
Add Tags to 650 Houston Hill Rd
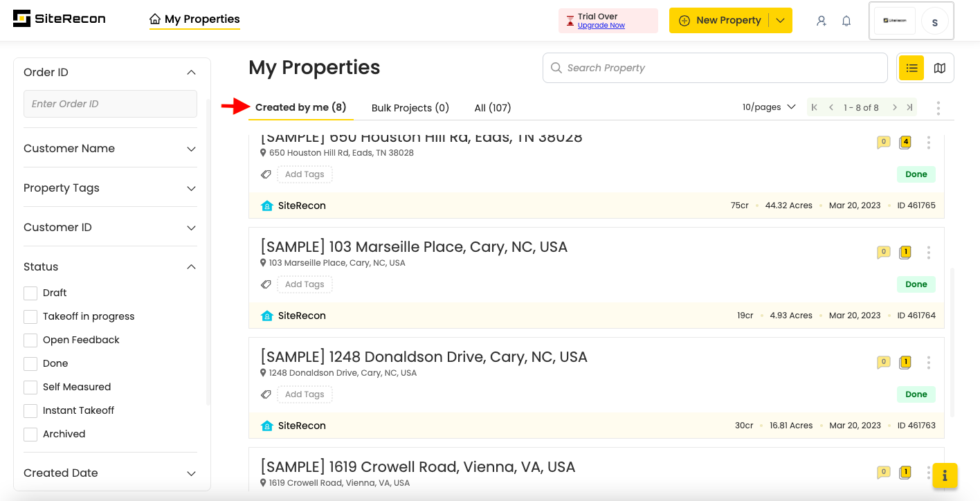[x=305, y=174]
